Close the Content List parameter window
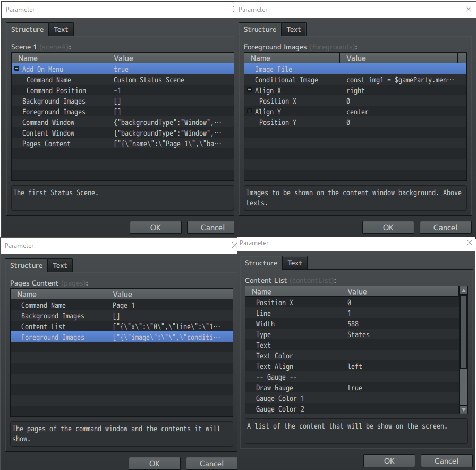 coord(470,242)
